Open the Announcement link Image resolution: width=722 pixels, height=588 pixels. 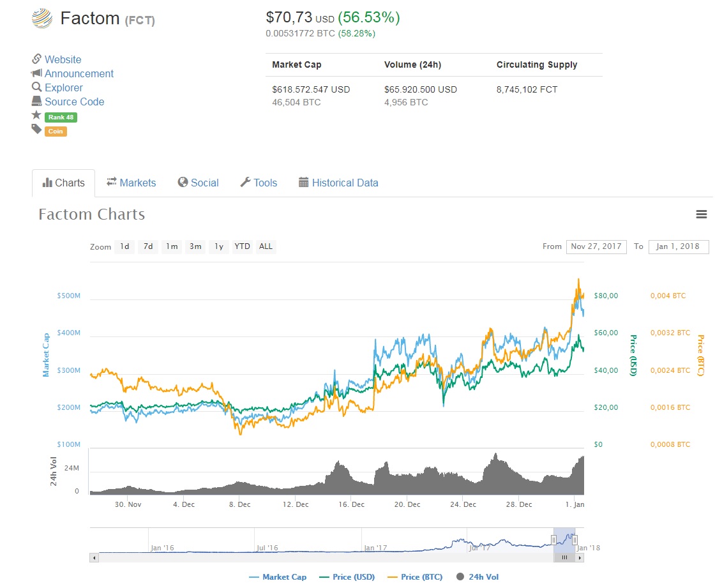coord(79,73)
